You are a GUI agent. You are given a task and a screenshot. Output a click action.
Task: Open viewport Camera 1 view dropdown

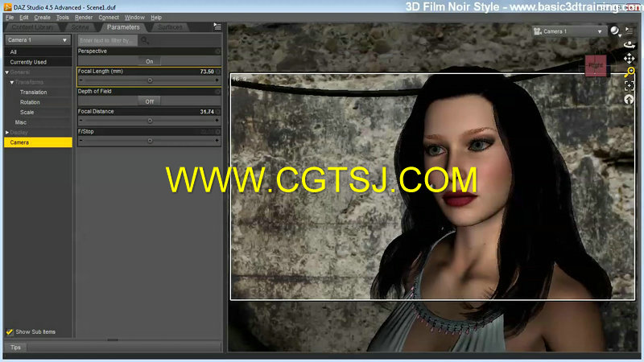point(568,31)
